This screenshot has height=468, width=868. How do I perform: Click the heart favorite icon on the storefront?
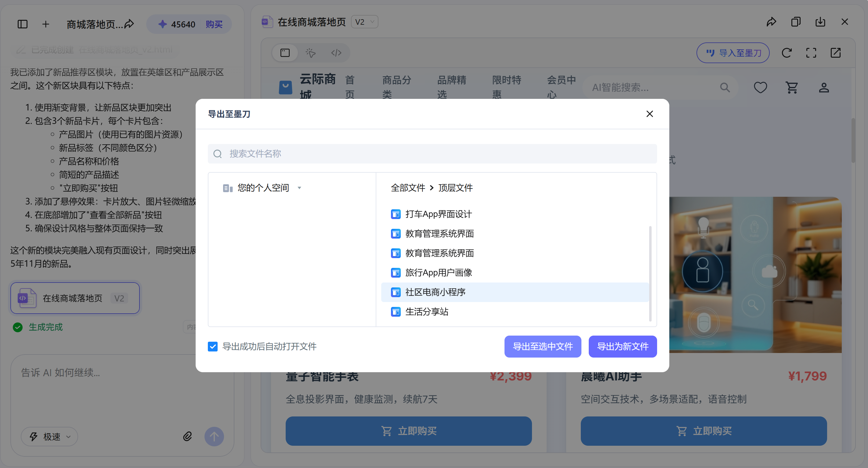coord(761,87)
